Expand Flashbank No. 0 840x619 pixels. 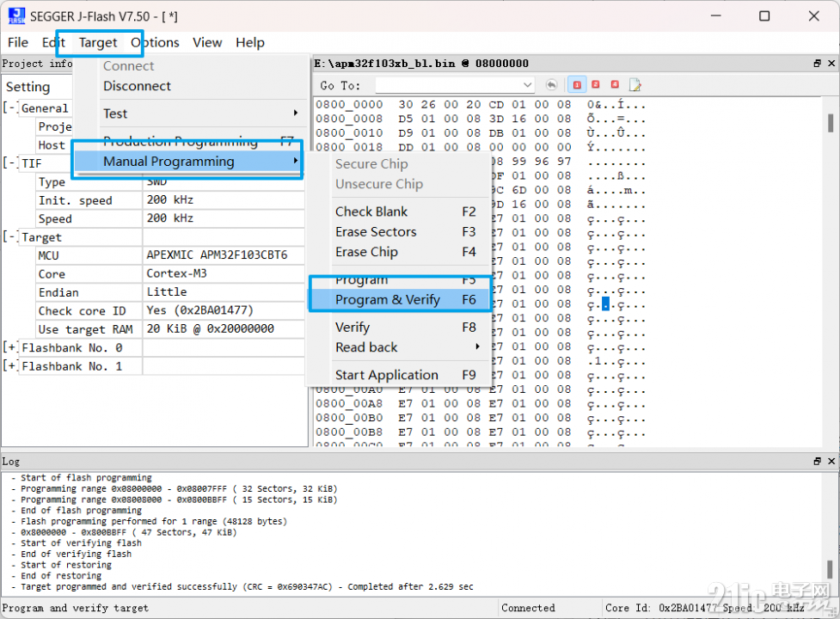pos(9,347)
